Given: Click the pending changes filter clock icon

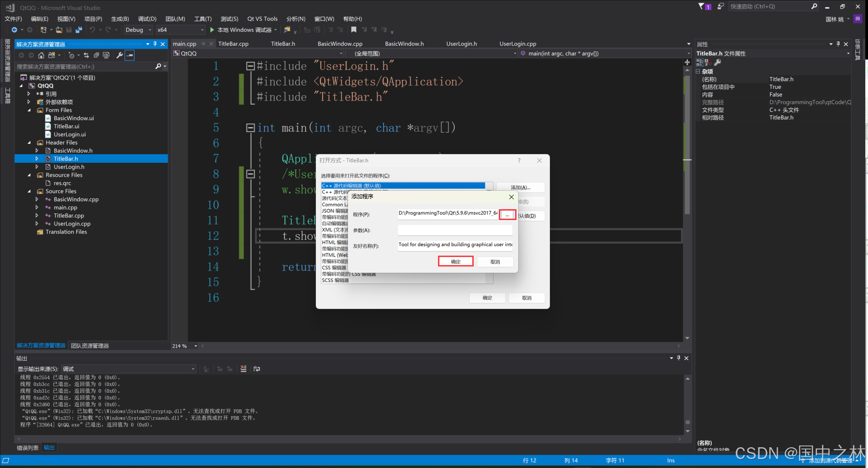Looking at the screenshot, I should tap(71, 55).
